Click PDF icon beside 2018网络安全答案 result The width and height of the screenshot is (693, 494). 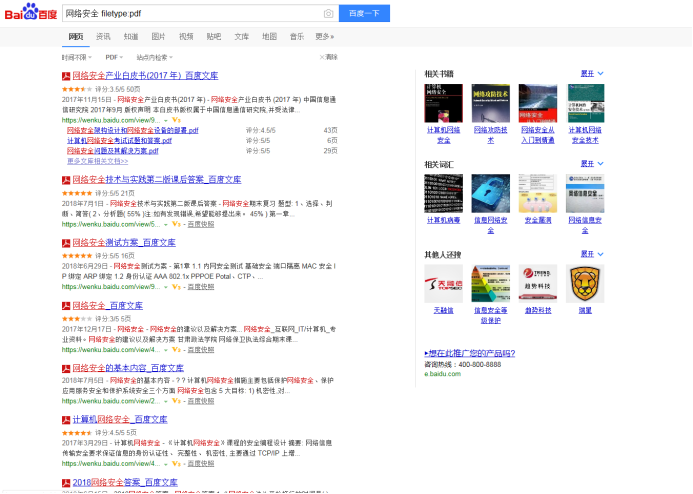(66, 483)
